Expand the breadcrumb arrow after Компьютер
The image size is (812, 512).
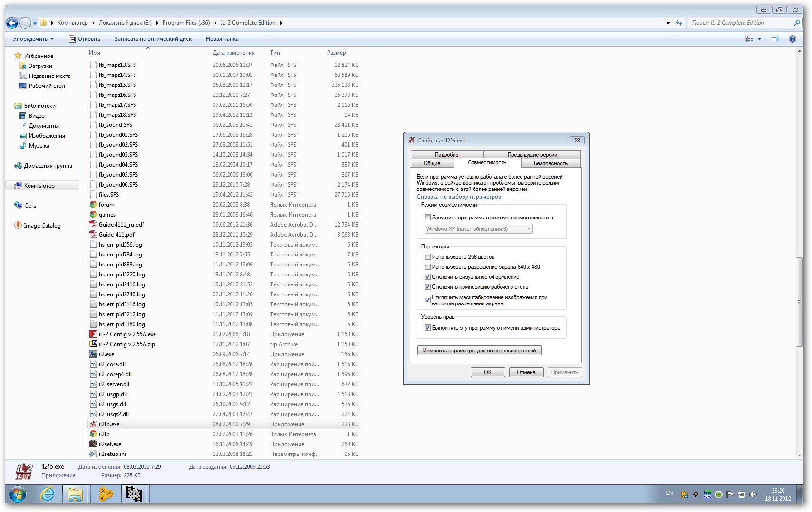coord(93,23)
